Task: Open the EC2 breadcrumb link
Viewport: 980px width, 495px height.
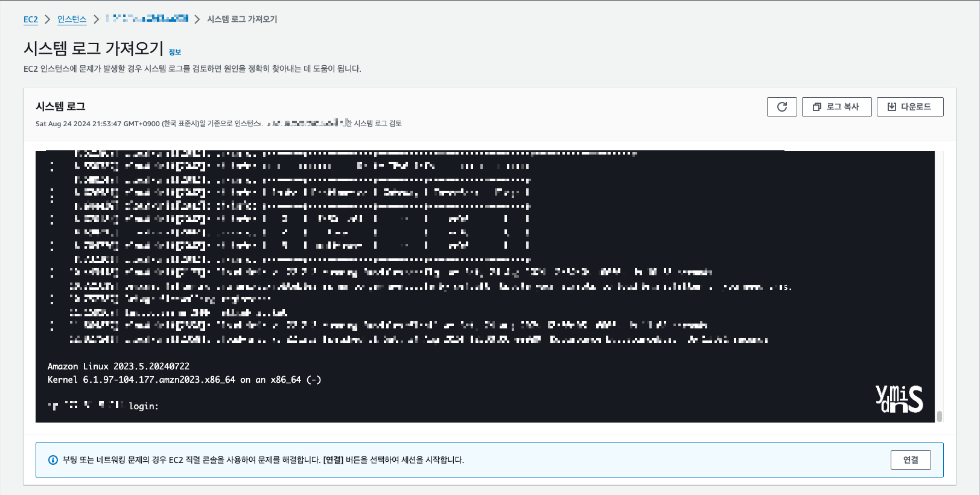Action: pyautogui.click(x=31, y=19)
